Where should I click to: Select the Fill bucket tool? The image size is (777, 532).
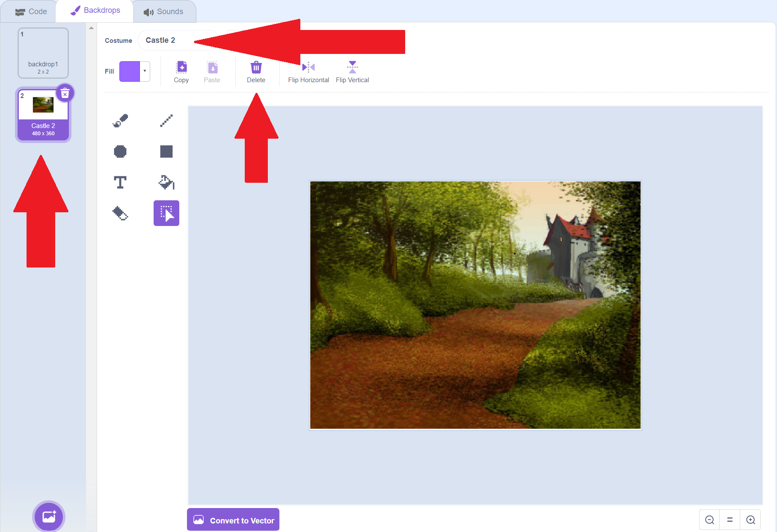click(166, 182)
